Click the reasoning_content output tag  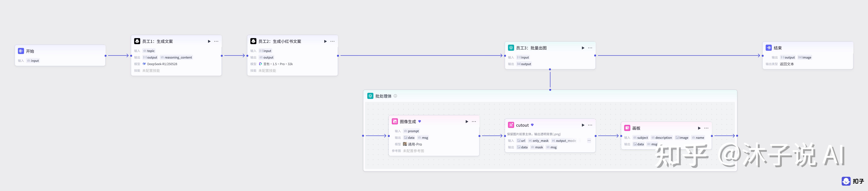click(176, 58)
